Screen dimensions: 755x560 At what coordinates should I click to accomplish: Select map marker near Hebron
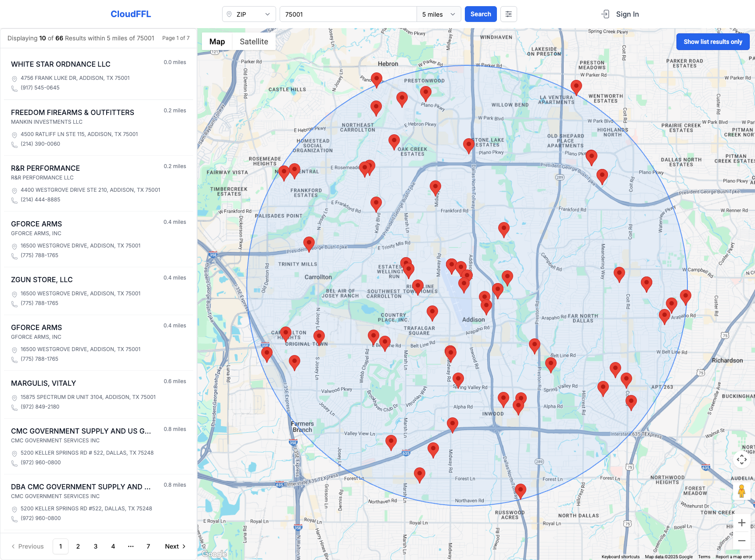click(x=377, y=80)
